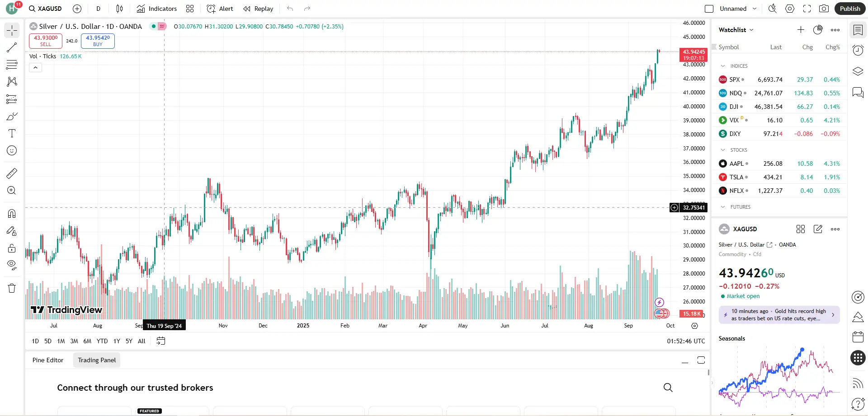Toggle hide all drawings eye icon

pyautogui.click(x=12, y=265)
